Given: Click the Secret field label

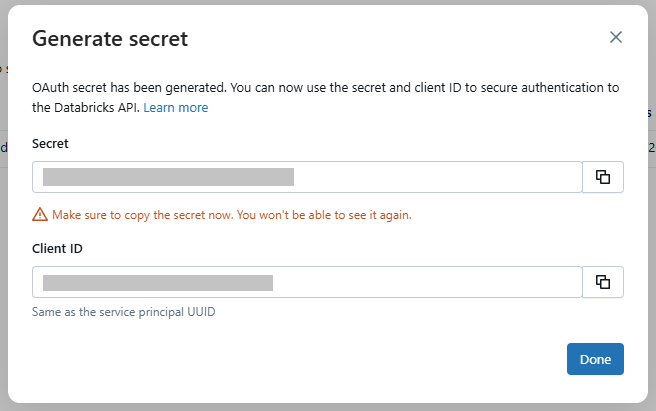Looking at the screenshot, I should coord(50,144).
